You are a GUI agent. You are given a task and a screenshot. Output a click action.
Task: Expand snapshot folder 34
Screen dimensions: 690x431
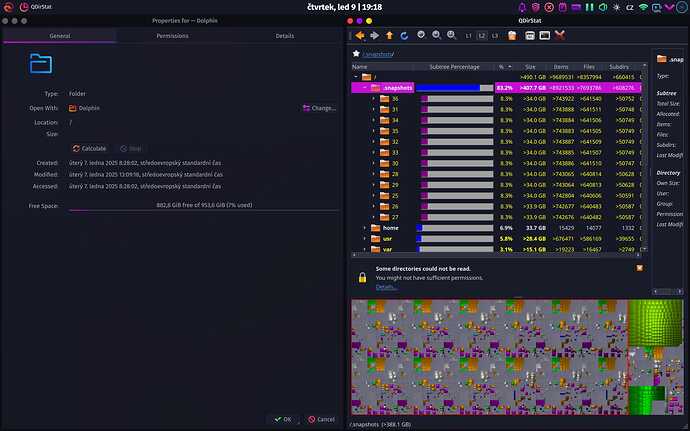pos(374,120)
